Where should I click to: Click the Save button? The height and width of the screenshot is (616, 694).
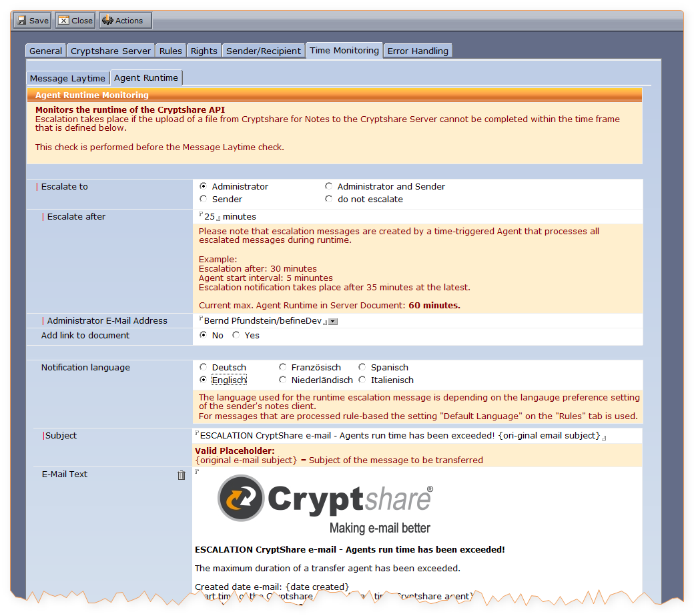[33, 21]
